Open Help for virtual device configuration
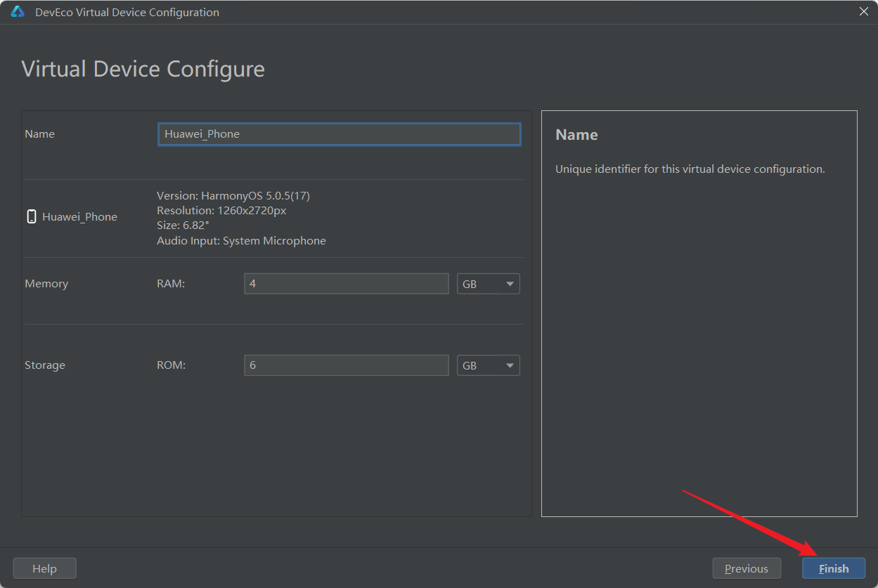This screenshot has width=878, height=588. coord(44,568)
